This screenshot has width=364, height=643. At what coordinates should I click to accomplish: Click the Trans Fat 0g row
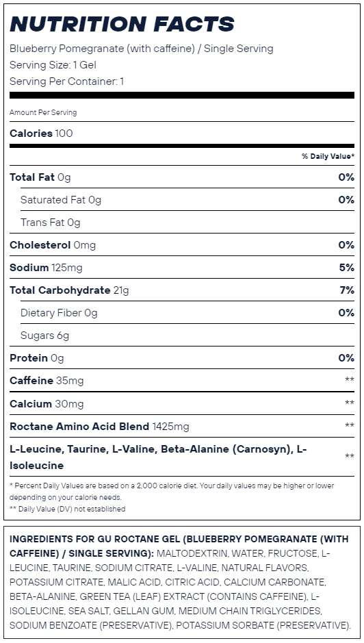click(x=187, y=223)
